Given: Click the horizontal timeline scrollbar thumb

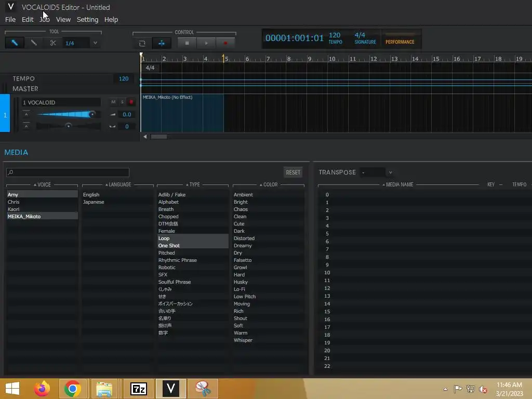Looking at the screenshot, I should click(159, 137).
